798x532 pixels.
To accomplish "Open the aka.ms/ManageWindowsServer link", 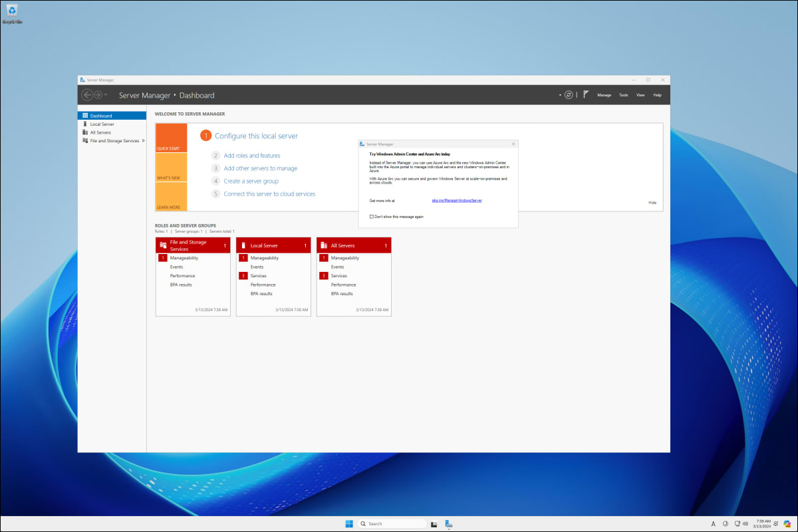I will [456, 200].
